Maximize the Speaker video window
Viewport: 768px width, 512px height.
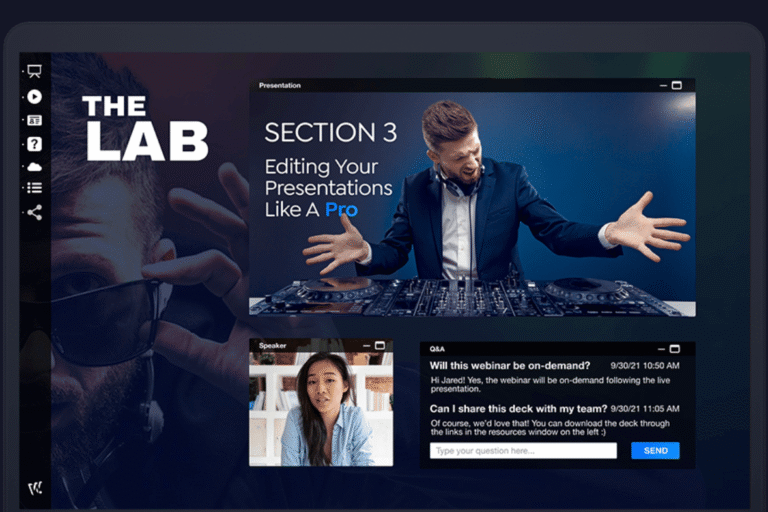tap(380, 346)
